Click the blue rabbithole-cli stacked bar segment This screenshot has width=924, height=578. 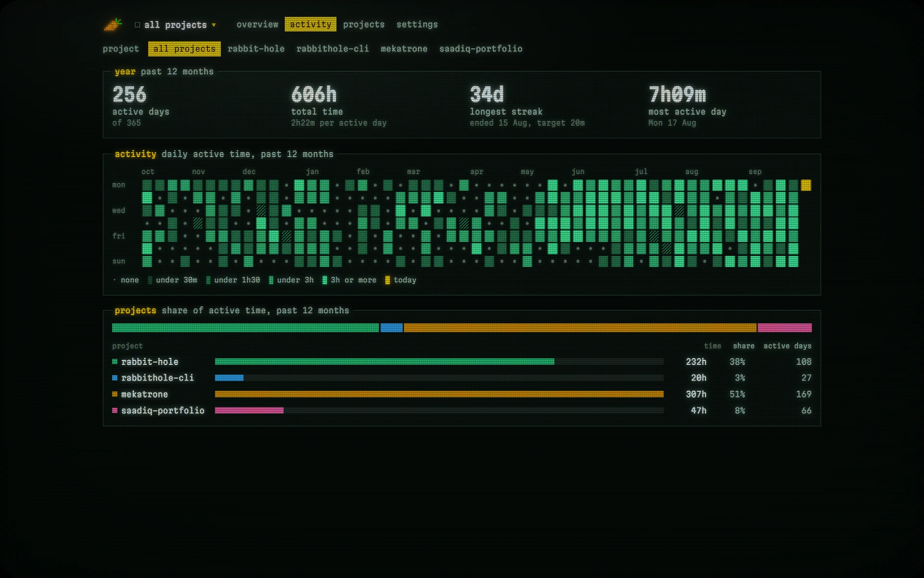pyautogui.click(x=392, y=328)
